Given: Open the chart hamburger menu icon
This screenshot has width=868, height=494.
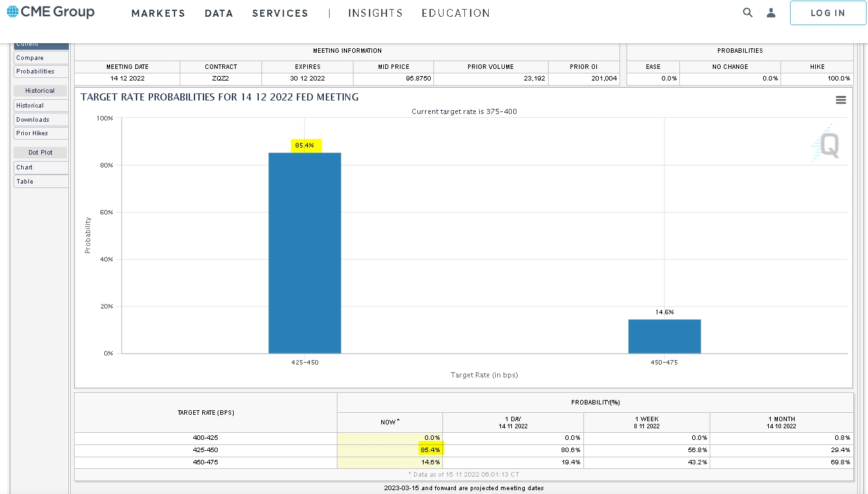Looking at the screenshot, I should click(x=841, y=100).
